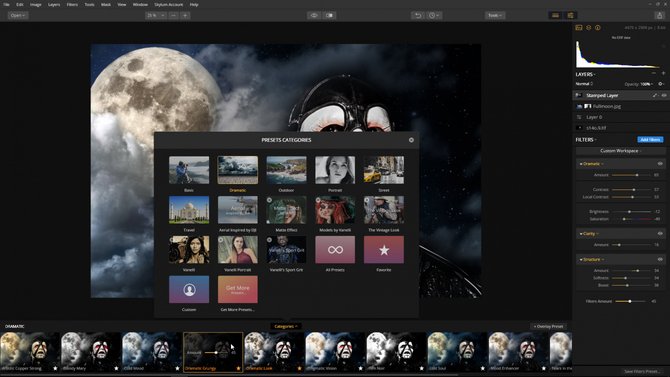Toggle visibility of Dramatic filter
Image resolution: width=670 pixels, height=377 pixels.
[x=660, y=164]
